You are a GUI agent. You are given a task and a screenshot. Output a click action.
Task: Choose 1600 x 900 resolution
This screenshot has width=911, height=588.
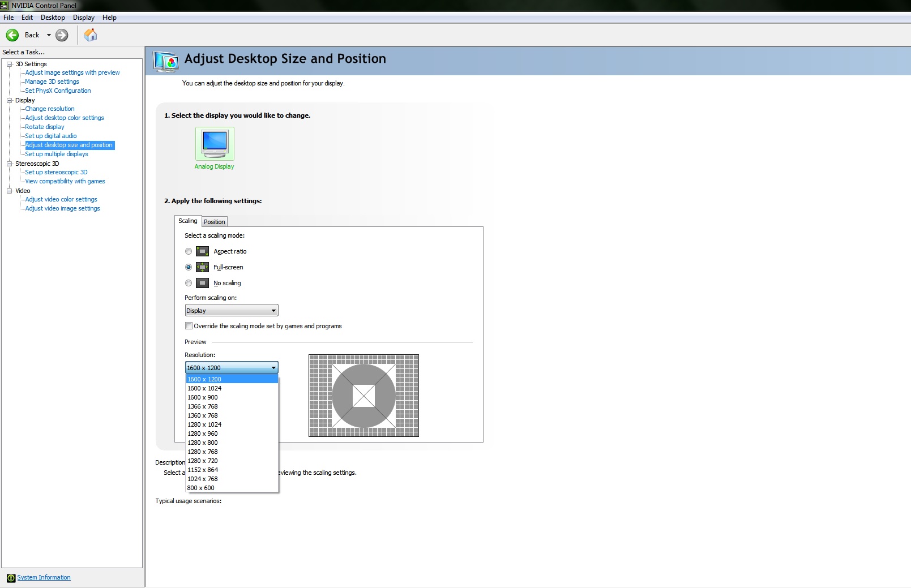pyautogui.click(x=232, y=397)
